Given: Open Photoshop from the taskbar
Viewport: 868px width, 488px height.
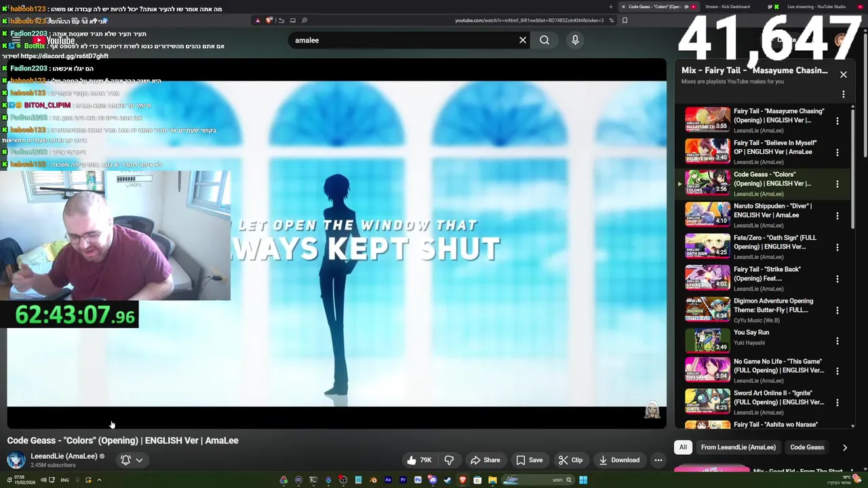Looking at the screenshot, I should pyautogui.click(x=418, y=480).
